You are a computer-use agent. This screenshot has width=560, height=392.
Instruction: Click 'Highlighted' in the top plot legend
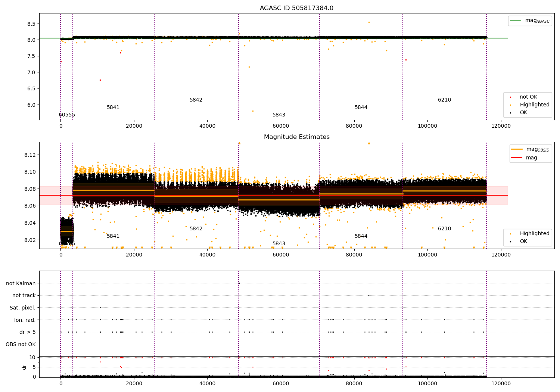(x=534, y=105)
